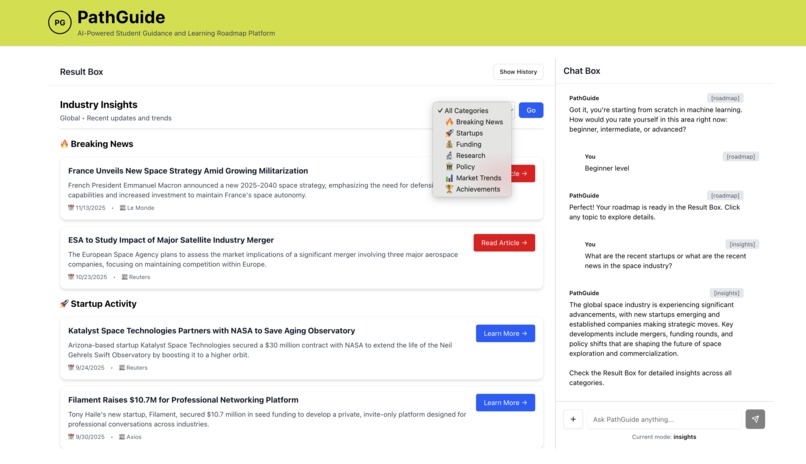Click the blue Go button
Viewport: 806px width, 464px height.
click(x=530, y=110)
